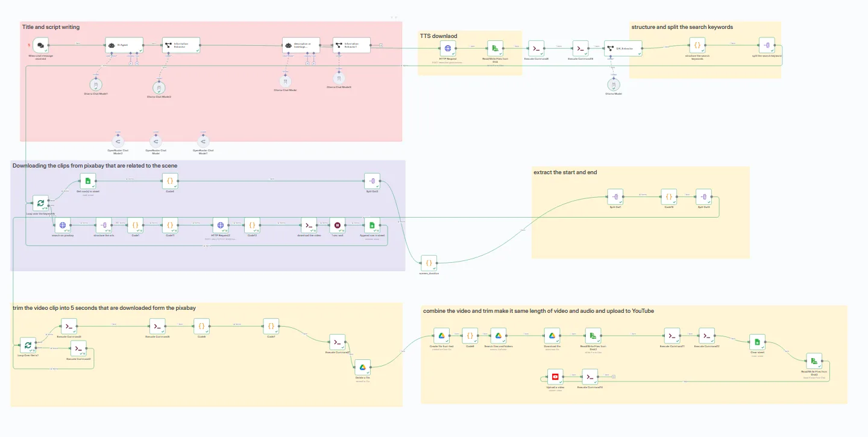Select the Execute Command2 node
The width and height of the screenshot is (868, 437).
(78, 348)
